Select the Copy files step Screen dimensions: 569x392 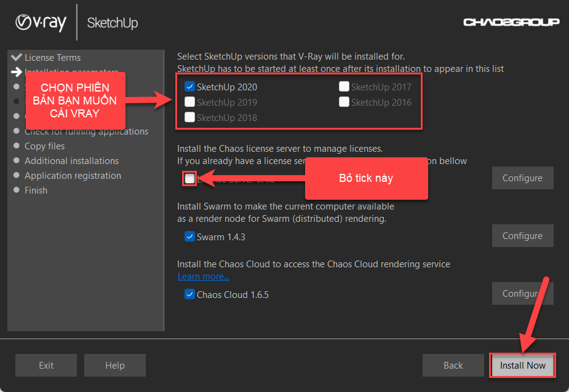44,146
